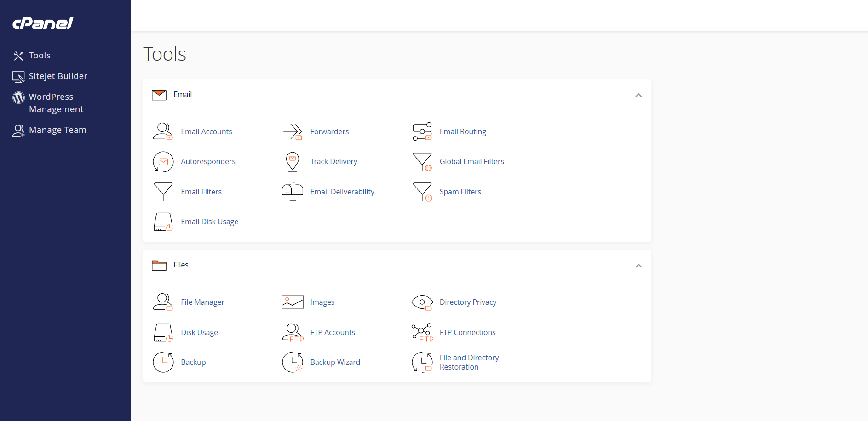Screen dimensions: 868x421
Task: Open the Directory Privacy link
Action: pos(468,302)
